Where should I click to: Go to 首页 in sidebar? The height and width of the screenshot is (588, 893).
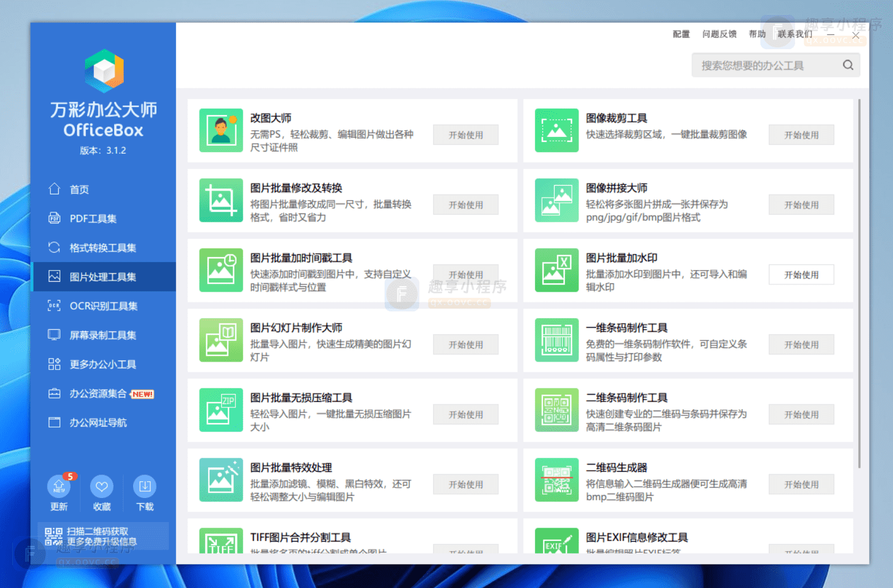(x=103, y=189)
